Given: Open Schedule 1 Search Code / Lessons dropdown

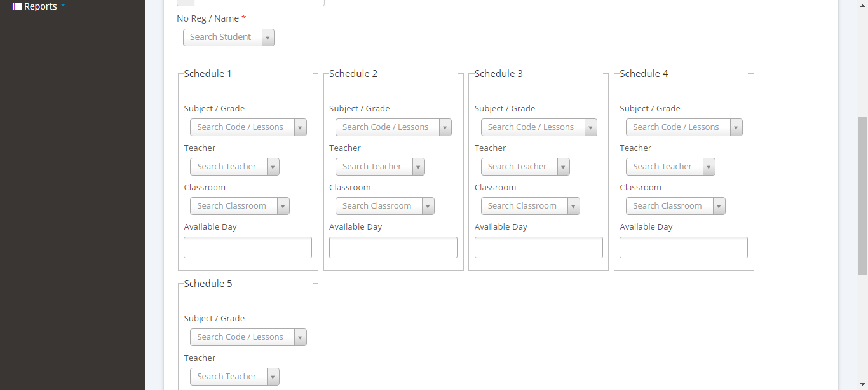Looking at the screenshot, I should point(248,127).
